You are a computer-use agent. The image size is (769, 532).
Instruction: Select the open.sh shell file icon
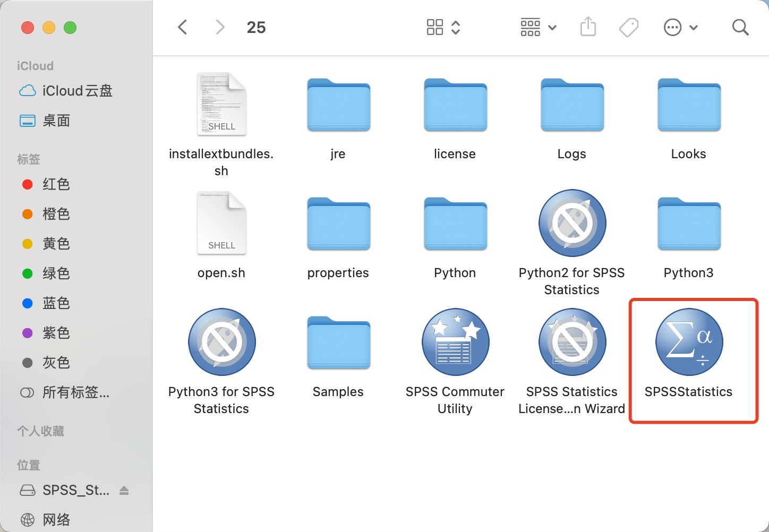[221, 222]
